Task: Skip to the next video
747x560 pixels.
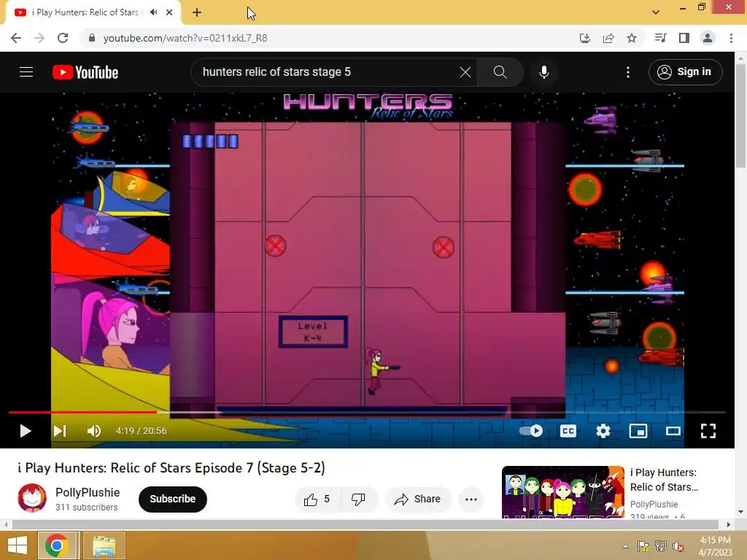Action: click(x=60, y=431)
